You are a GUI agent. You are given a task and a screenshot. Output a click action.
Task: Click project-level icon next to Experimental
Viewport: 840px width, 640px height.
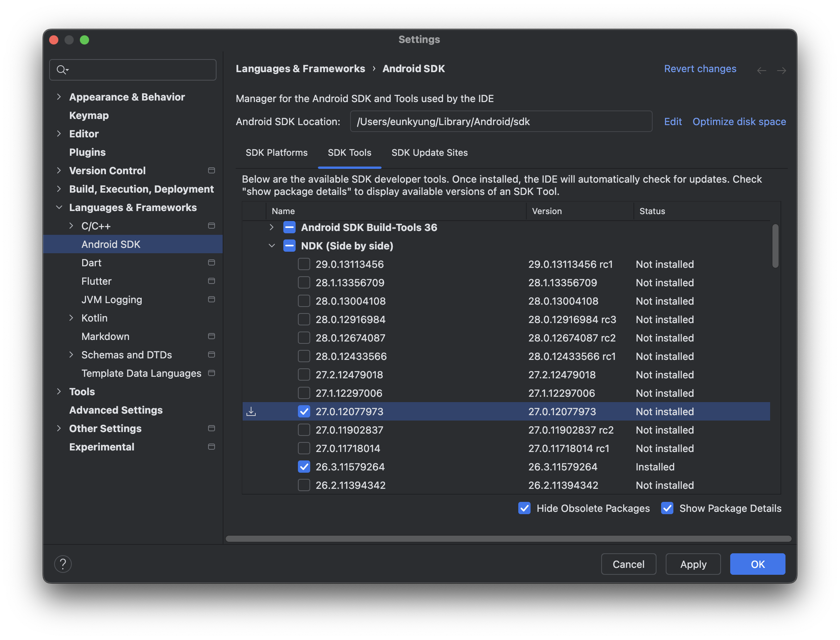pyautogui.click(x=211, y=447)
